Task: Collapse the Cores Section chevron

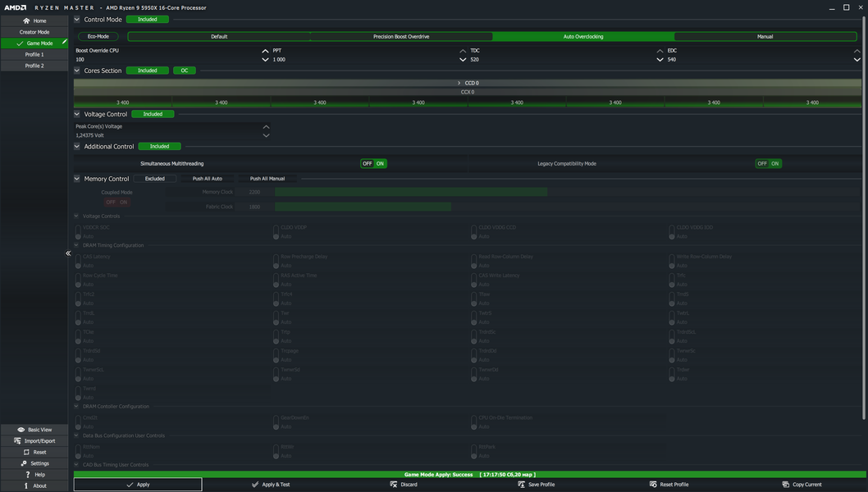Action: pos(77,71)
